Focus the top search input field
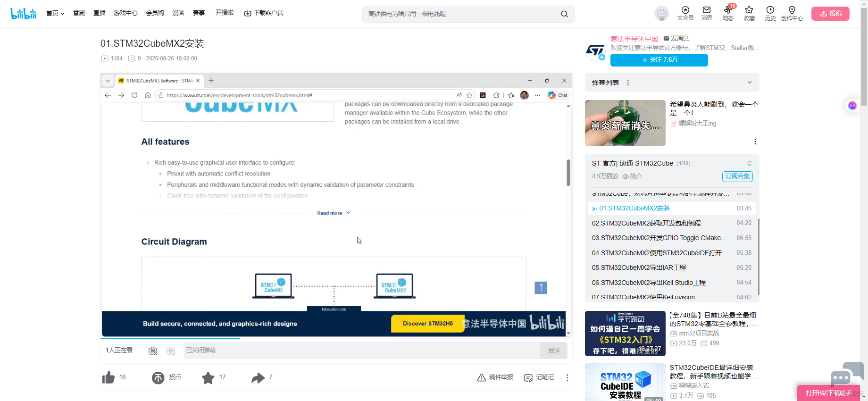The width and height of the screenshot is (868, 401). point(461,14)
